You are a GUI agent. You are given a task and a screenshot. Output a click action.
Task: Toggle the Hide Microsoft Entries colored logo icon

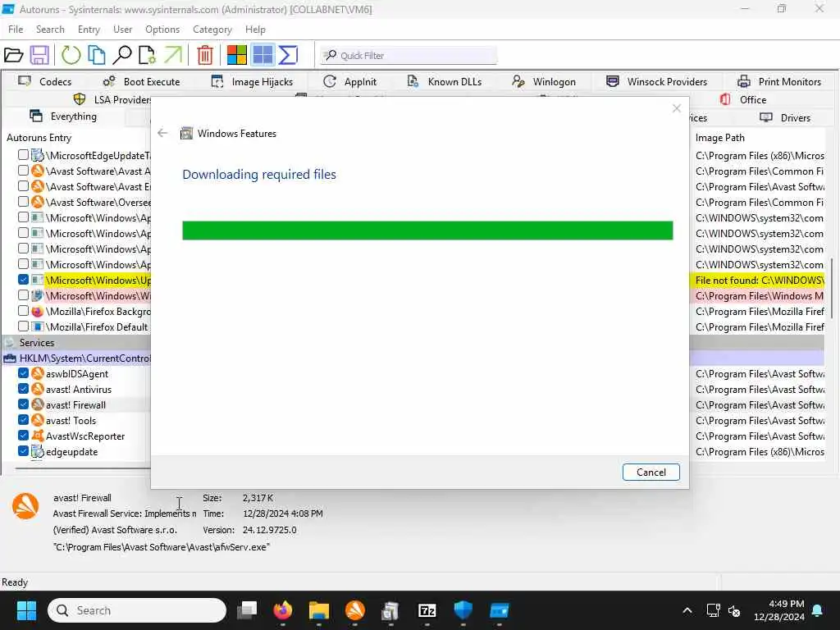click(x=237, y=55)
